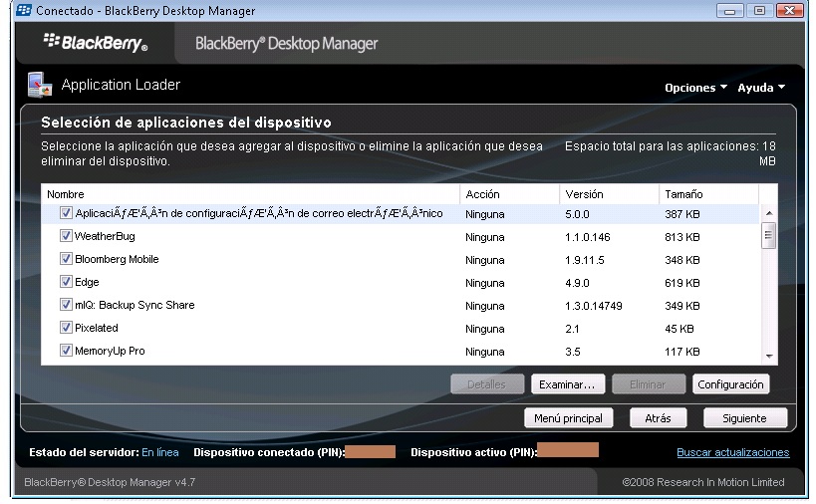This screenshot has height=504, width=816.
Task: Click the Detalles button
Action: coord(487,384)
